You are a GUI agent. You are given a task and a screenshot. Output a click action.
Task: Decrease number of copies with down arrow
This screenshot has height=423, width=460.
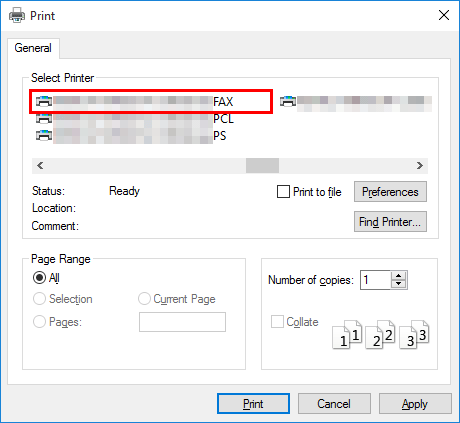399,284
